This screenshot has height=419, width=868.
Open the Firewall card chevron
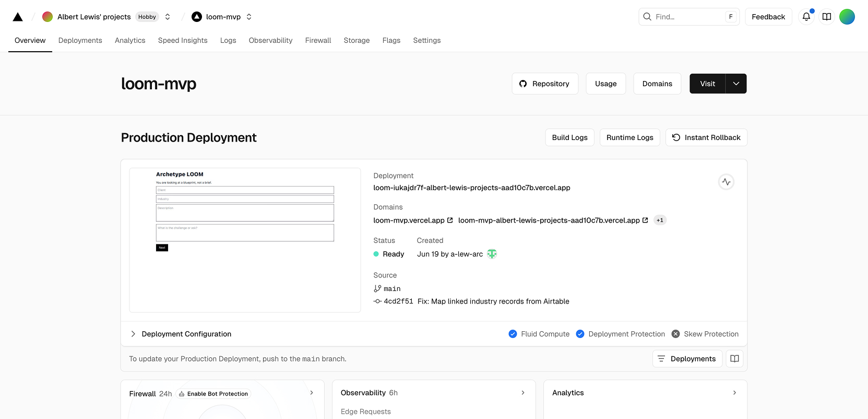pyautogui.click(x=312, y=393)
